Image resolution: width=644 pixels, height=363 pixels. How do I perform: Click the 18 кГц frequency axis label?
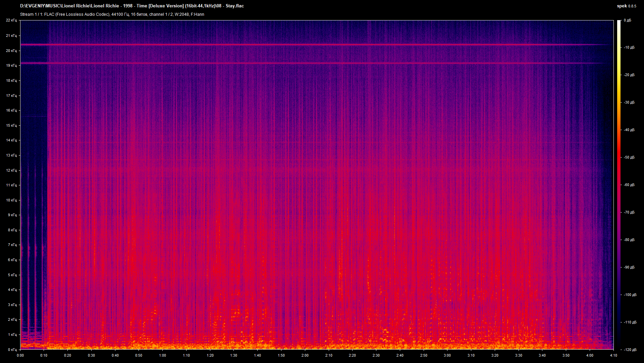coord(11,80)
